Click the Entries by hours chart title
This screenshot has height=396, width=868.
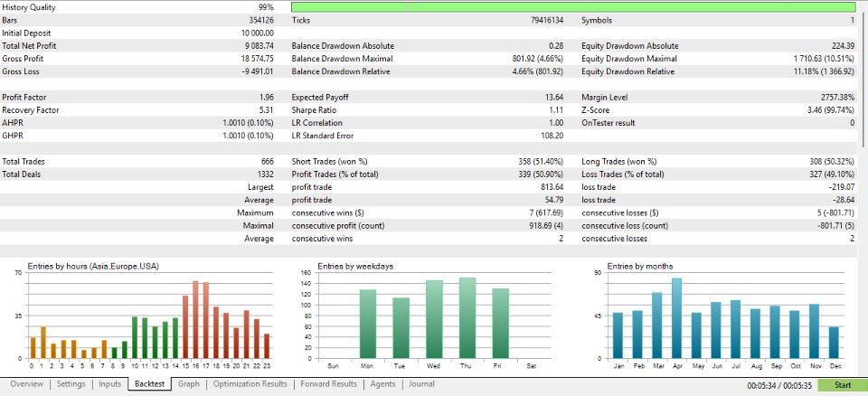coord(93,267)
